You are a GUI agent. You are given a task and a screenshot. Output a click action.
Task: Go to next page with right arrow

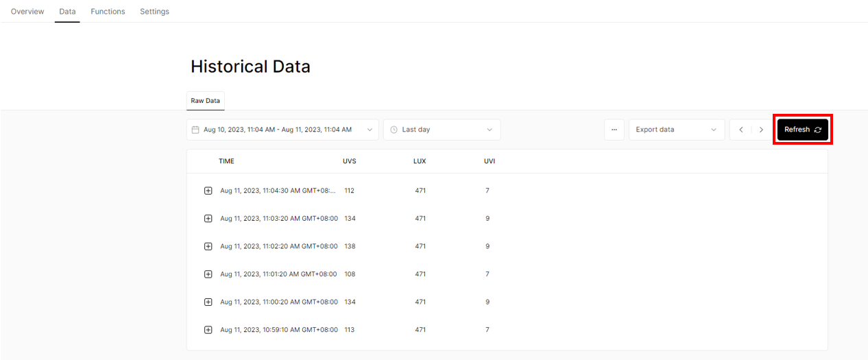tap(761, 130)
